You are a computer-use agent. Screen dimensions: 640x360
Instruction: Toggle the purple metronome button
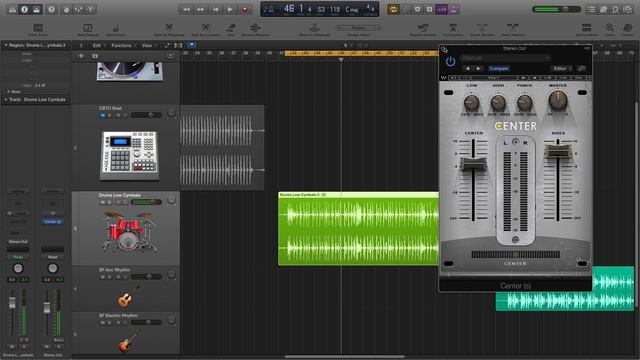pos(453,9)
